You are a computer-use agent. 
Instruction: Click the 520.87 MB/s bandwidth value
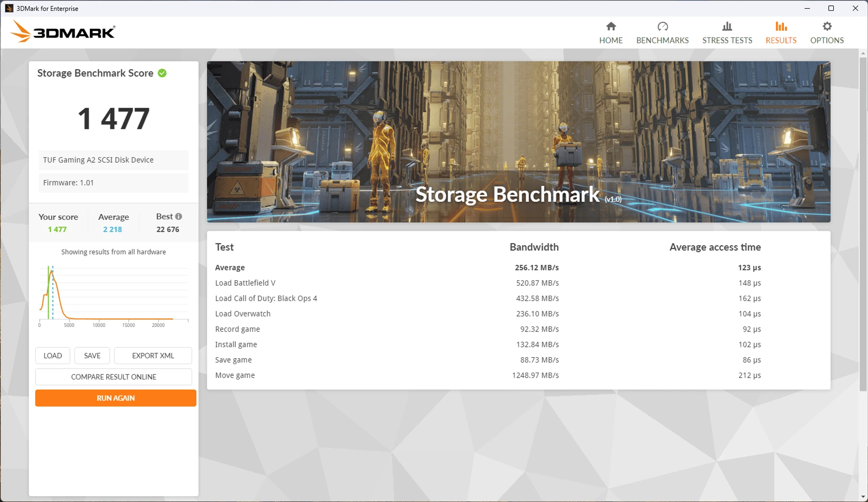pos(537,283)
